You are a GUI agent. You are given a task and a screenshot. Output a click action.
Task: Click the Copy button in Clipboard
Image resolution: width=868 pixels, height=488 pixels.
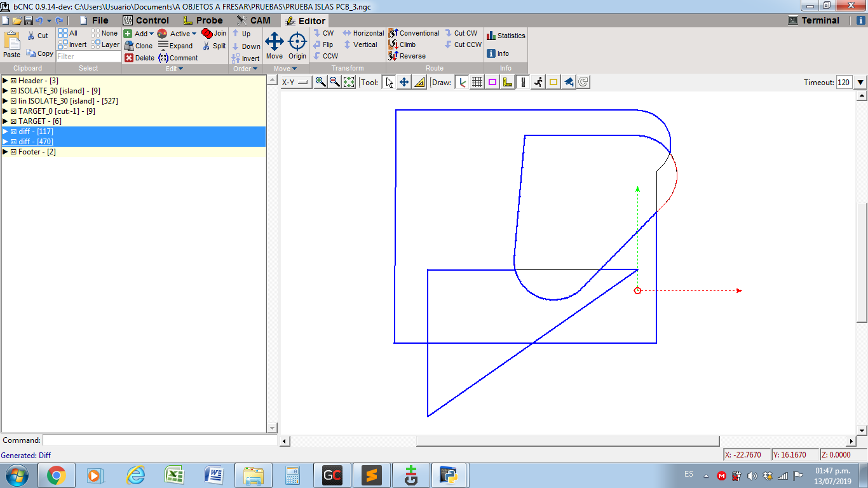pyautogui.click(x=39, y=53)
